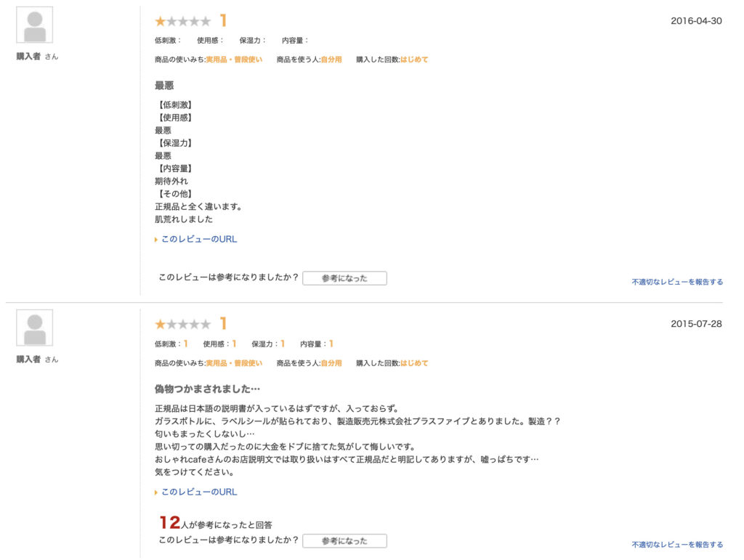The height and width of the screenshot is (560, 744).
Task: Open the first review's このレビューのURL link
Action: coord(199,240)
